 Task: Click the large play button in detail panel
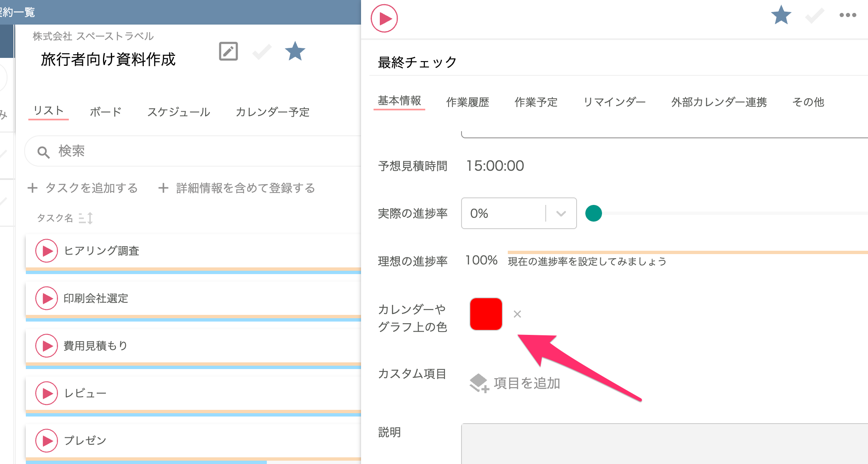point(384,18)
